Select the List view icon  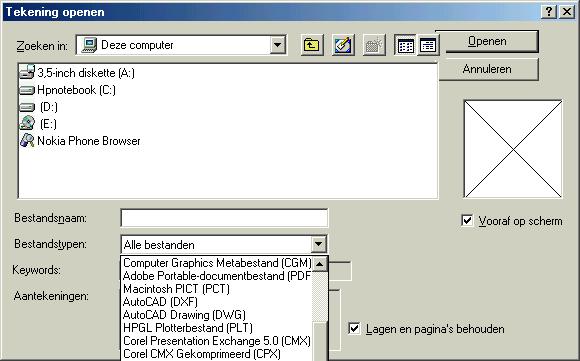click(x=405, y=45)
